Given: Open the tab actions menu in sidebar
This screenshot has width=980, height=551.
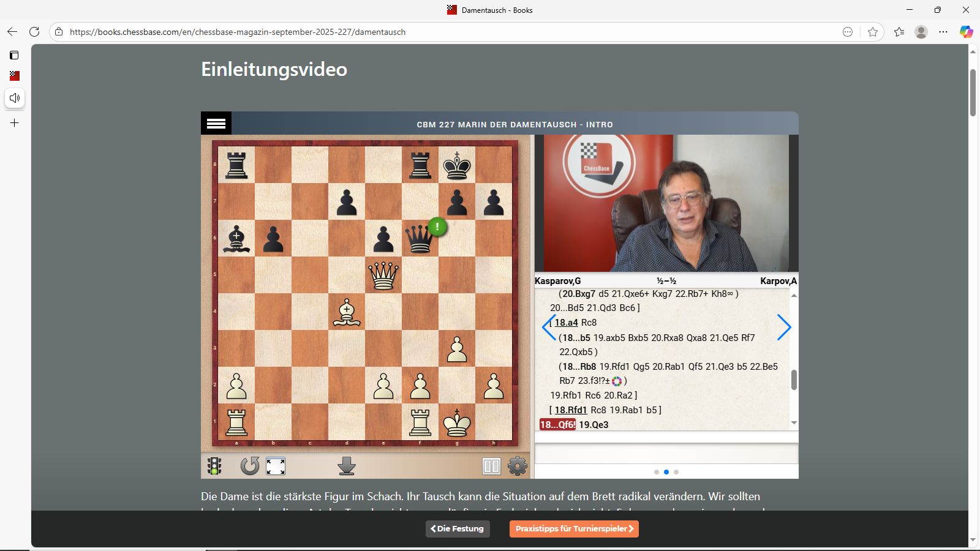Looking at the screenshot, I should pyautogui.click(x=14, y=55).
